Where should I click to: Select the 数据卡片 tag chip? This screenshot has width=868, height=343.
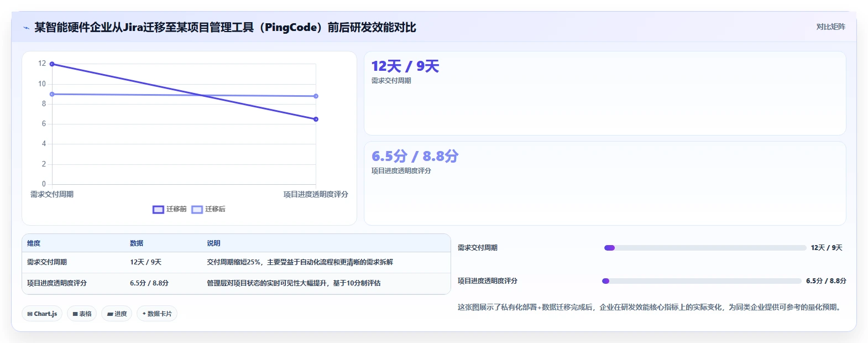click(157, 314)
